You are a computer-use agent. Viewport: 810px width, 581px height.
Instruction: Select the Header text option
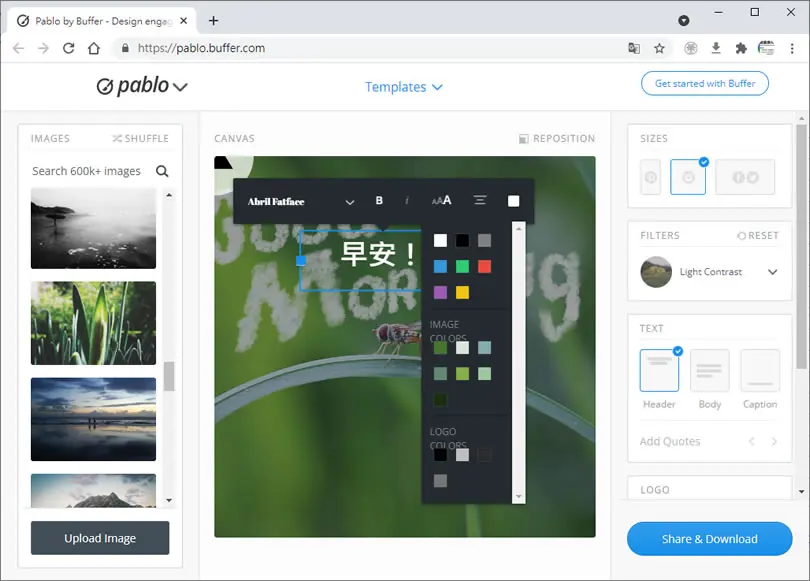[x=659, y=370]
